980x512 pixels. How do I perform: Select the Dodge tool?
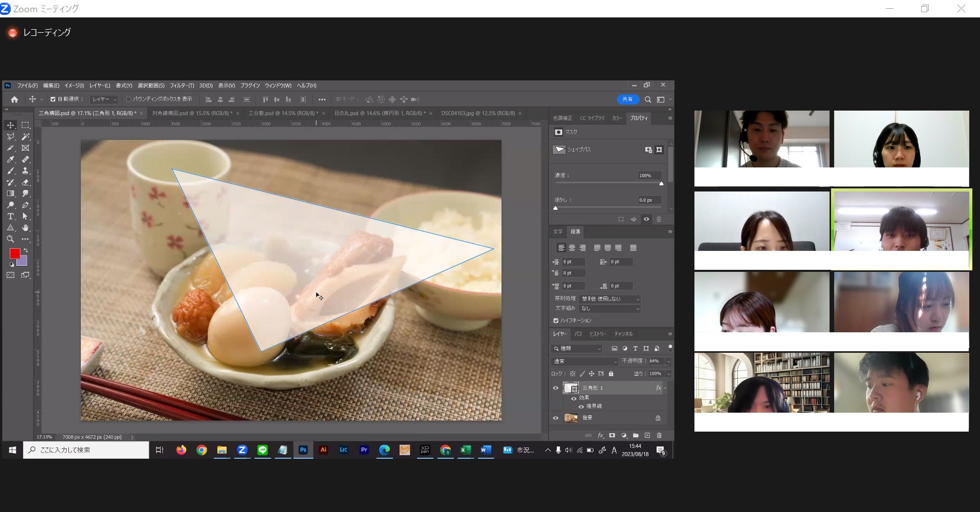coord(10,205)
